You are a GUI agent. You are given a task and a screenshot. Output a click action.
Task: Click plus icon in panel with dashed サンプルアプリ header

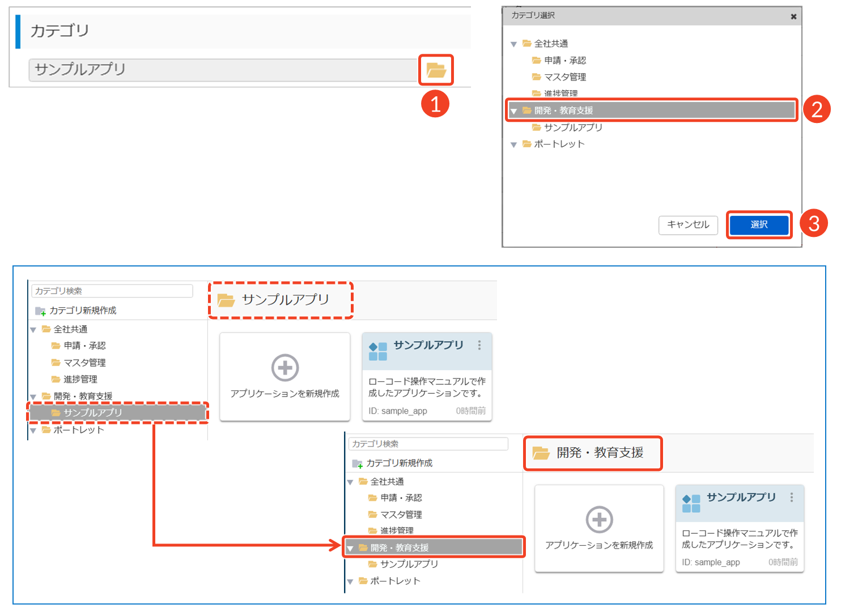(285, 368)
